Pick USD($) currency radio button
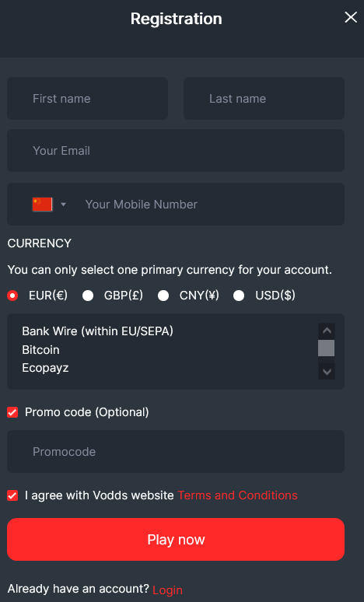This screenshot has height=602, width=364. (239, 296)
